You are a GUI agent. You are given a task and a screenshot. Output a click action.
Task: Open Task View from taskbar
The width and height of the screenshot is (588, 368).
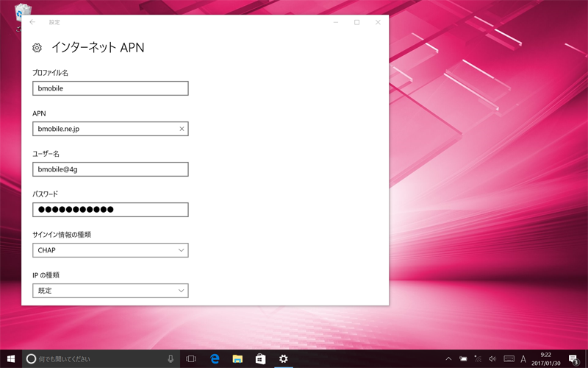click(x=191, y=359)
